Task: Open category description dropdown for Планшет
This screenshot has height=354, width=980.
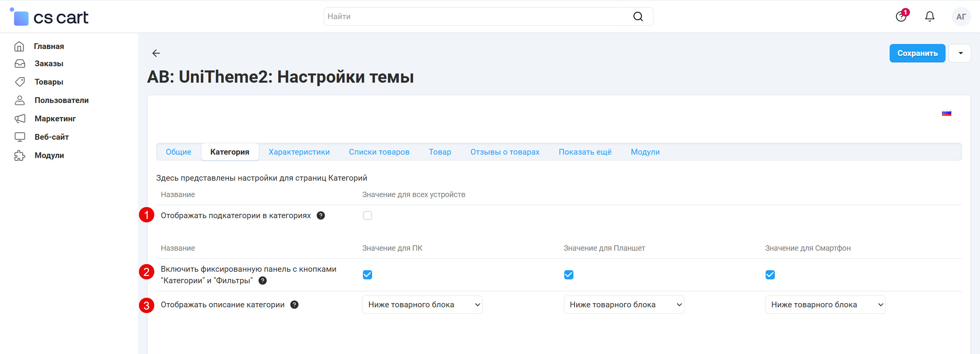Action: tap(623, 305)
